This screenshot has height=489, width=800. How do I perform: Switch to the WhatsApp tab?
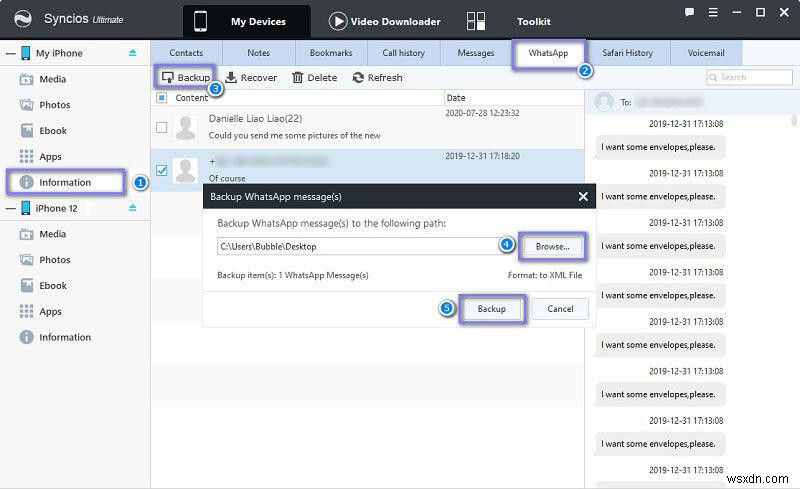[x=548, y=53]
